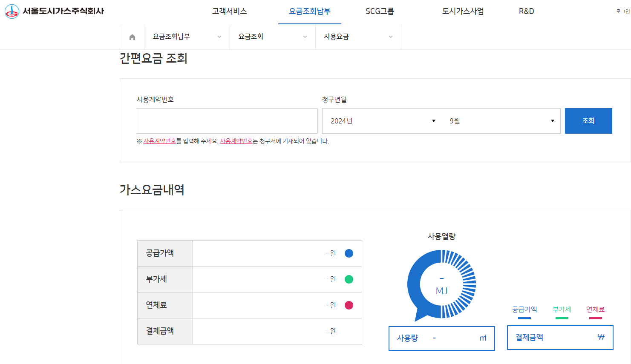631x364 pixels.
Task: Open the 사용요금 dropdown
Action: point(358,37)
